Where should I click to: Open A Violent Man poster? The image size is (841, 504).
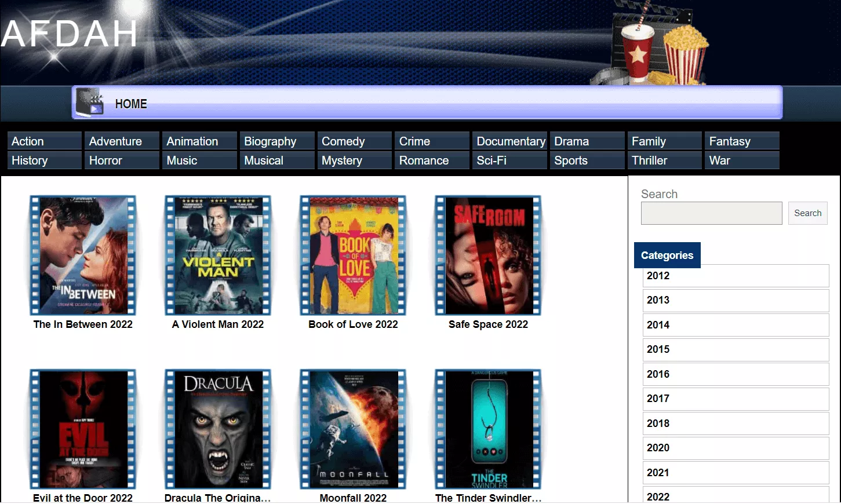click(x=218, y=255)
